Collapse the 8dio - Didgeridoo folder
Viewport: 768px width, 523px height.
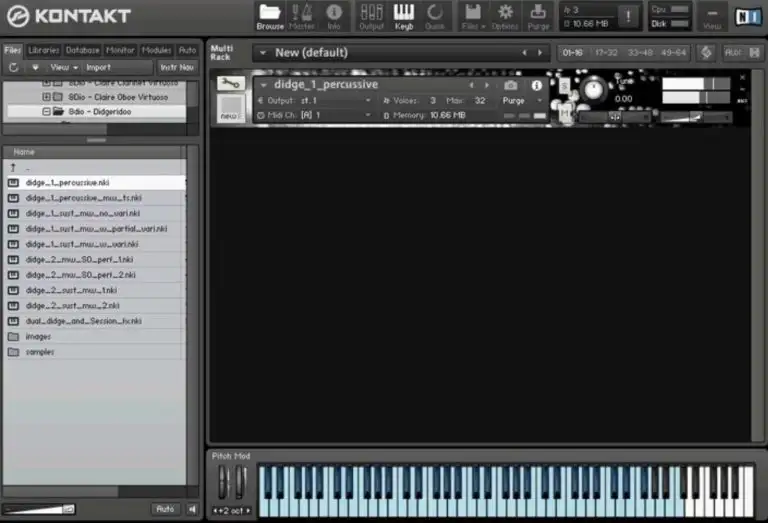coord(46,112)
